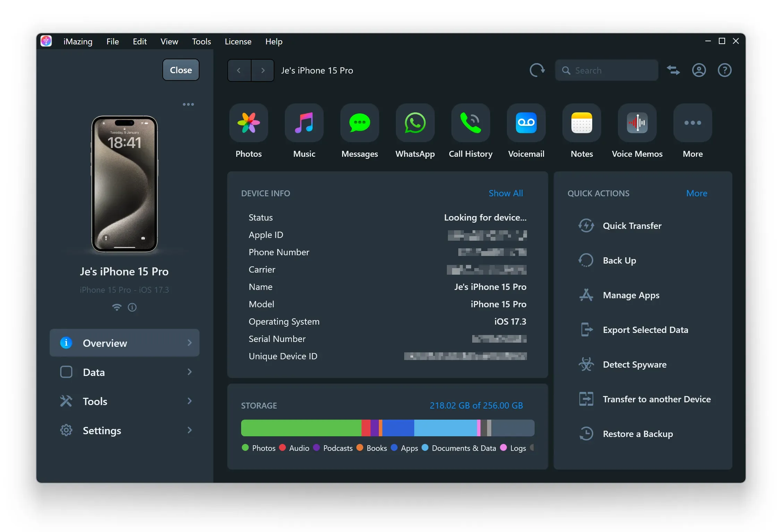The width and height of the screenshot is (782, 532).
Task: Open Notes from the apps row
Action: pos(581,123)
